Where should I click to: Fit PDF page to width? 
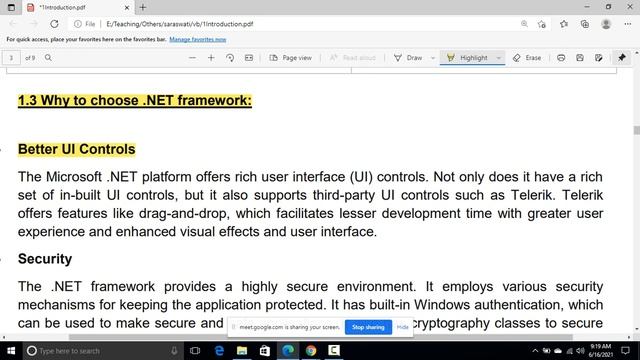[x=249, y=58]
